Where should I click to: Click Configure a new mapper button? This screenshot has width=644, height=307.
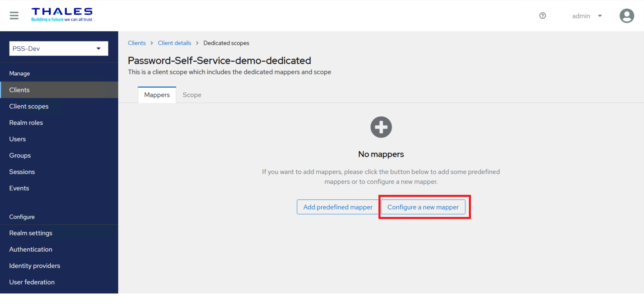click(423, 207)
